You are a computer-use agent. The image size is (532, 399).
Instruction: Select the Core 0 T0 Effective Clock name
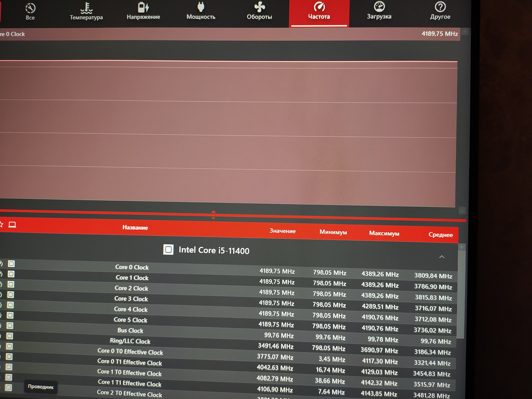pos(130,352)
